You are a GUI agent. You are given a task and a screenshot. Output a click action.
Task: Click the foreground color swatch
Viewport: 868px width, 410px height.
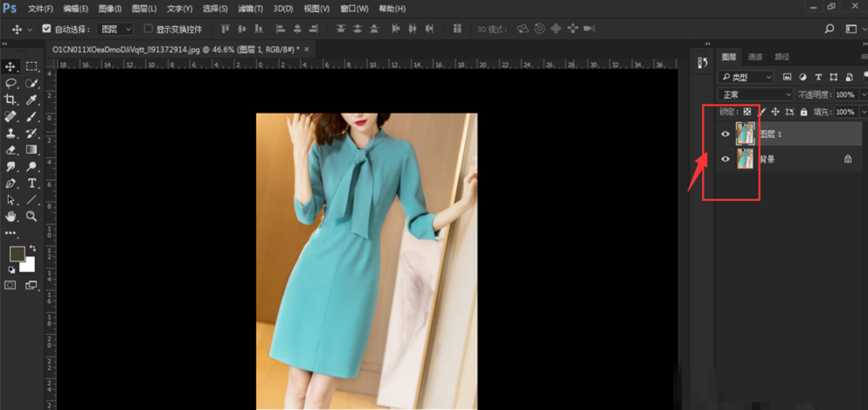coord(17,254)
